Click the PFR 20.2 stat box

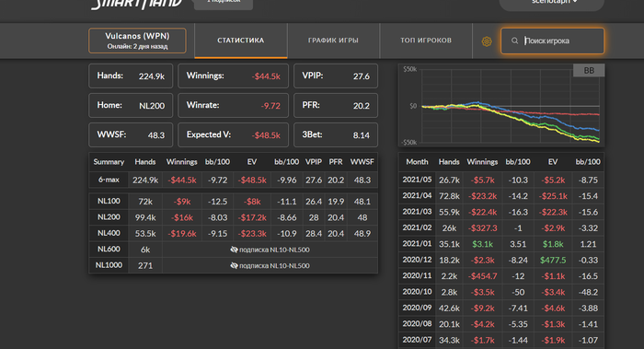(x=336, y=106)
